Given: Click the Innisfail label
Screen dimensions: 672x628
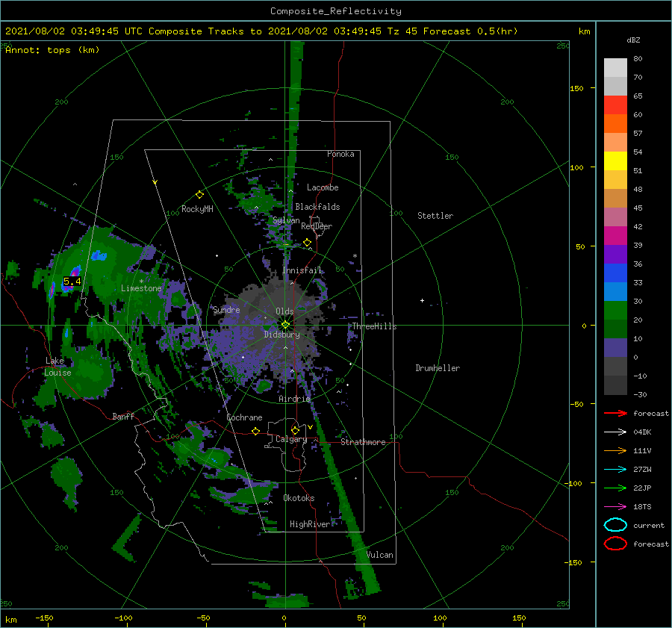Looking at the screenshot, I should pos(302,270).
